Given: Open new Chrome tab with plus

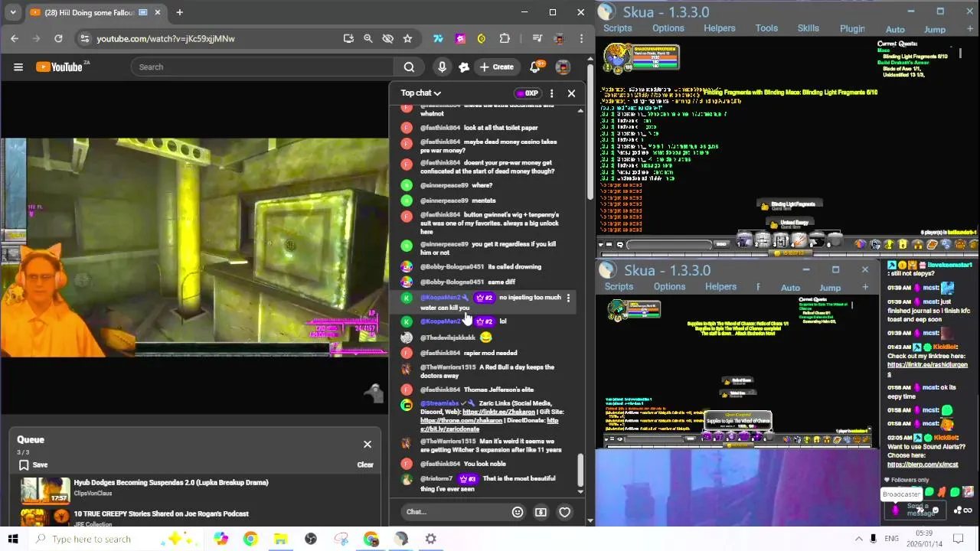Looking at the screenshot, I should [x=179, y=12].
